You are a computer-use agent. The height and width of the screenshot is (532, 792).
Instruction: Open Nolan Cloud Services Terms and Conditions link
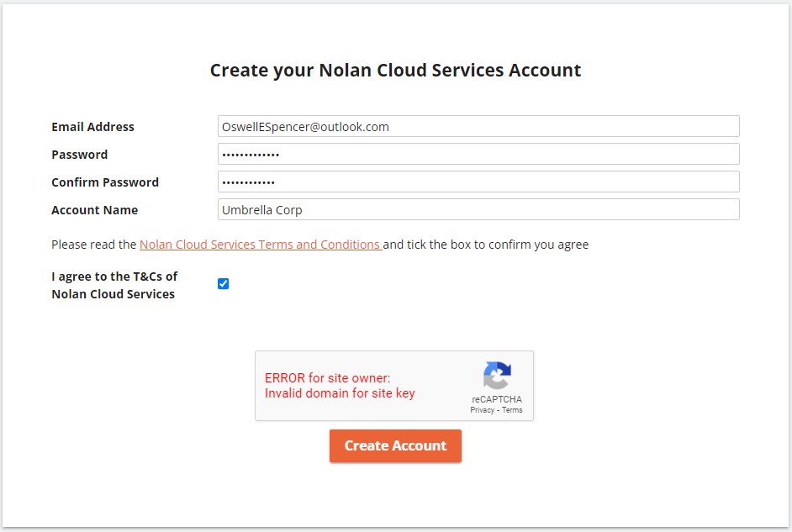click(x=260, y=245)
